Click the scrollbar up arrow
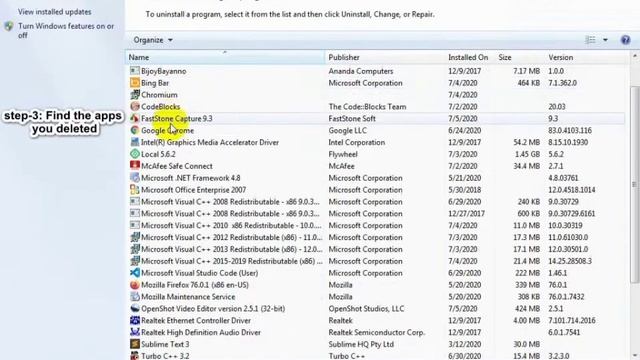This screenshot has width=640, height=360. click(x=635, y=56)
